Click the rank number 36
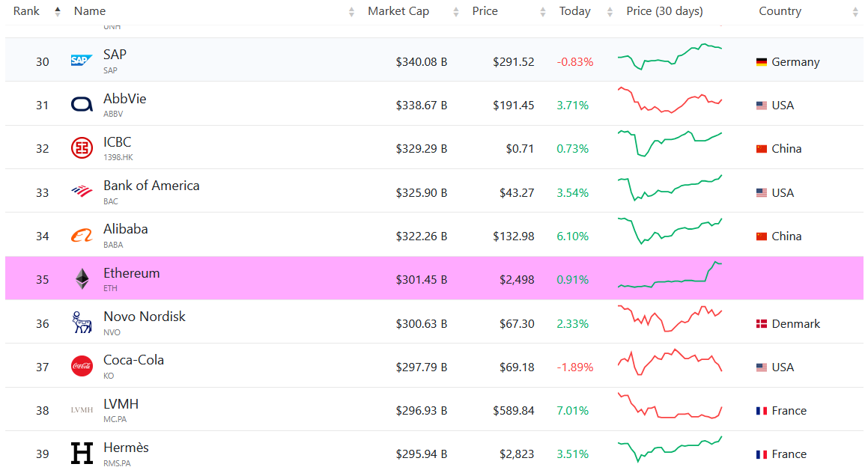This screenshot has width=868, height=470. click(x=43, y=324)
